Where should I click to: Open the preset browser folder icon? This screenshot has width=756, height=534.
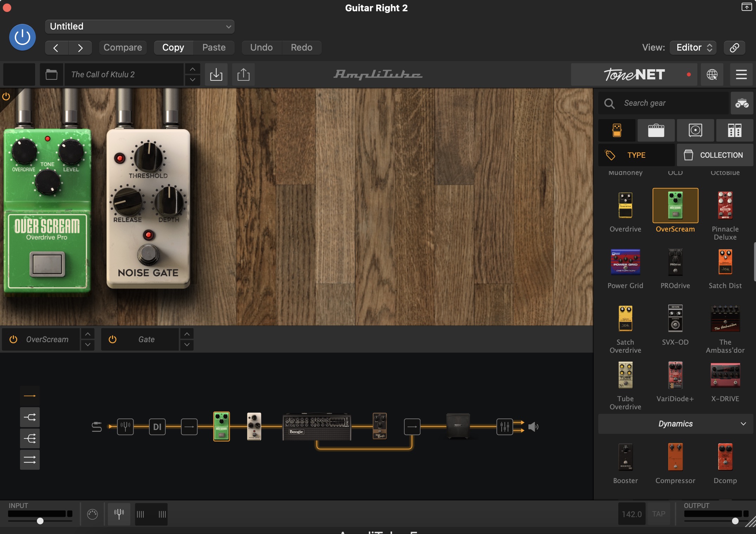[52, 74]
